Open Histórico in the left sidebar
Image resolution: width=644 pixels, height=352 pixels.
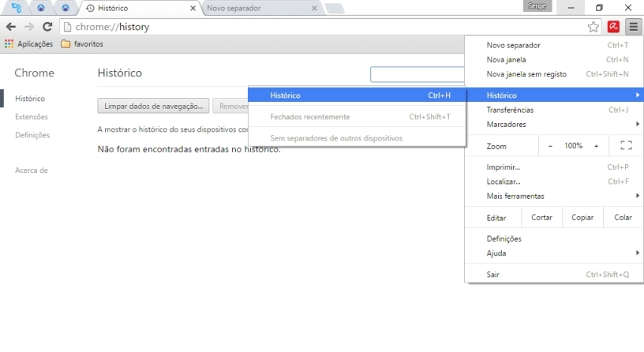30,99
